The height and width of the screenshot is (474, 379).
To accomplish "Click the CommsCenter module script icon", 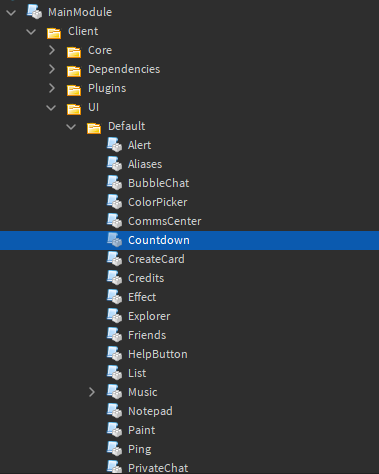I will [114, 221].
